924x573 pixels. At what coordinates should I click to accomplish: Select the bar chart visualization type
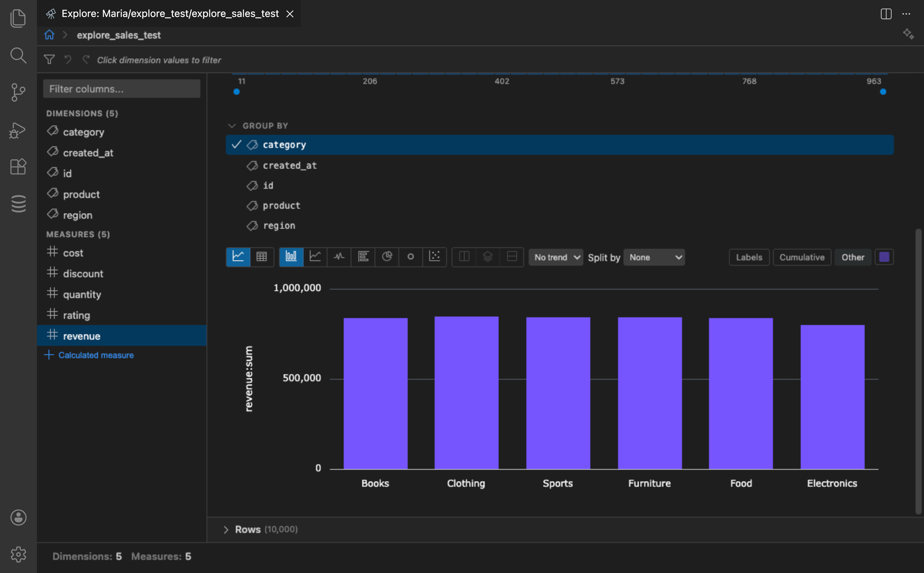291,257
